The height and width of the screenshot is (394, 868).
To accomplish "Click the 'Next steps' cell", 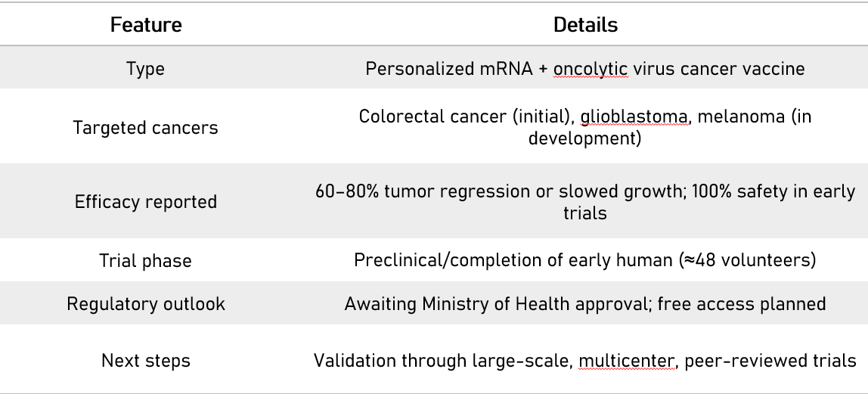I will (146, 361).
